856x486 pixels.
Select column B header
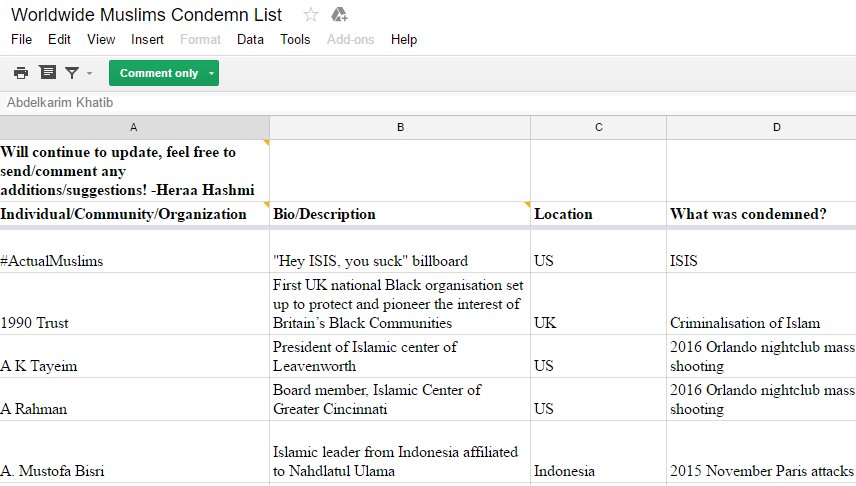(400, 127)
